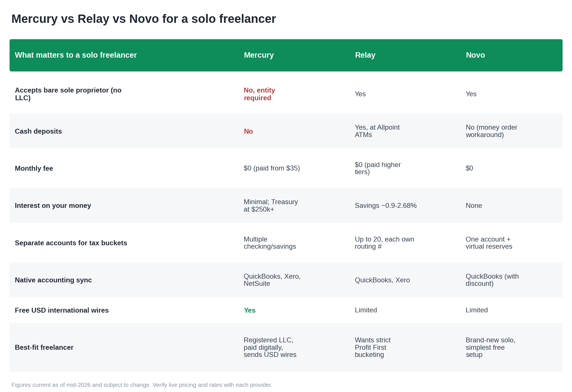Click 'Separate accounts for tax buckets' label

click(71, 243)
